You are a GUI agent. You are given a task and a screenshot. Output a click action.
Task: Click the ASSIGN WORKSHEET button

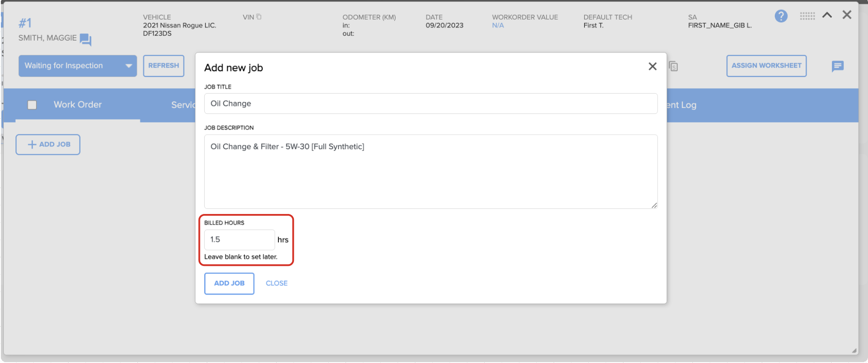(766, 66)
